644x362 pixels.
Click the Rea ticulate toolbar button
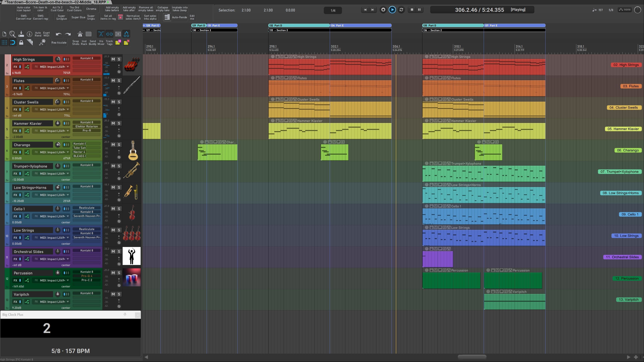click(x=59, y=43)
